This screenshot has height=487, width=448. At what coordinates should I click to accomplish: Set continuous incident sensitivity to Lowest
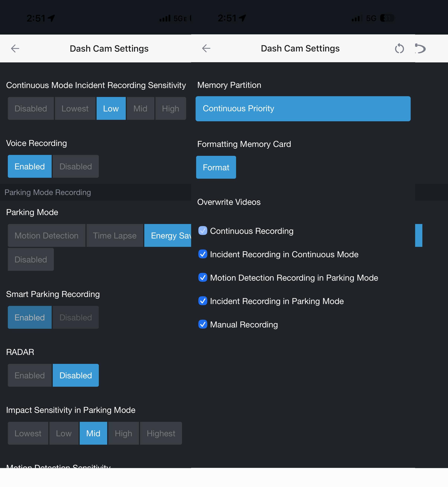click(x=75, y=108)
